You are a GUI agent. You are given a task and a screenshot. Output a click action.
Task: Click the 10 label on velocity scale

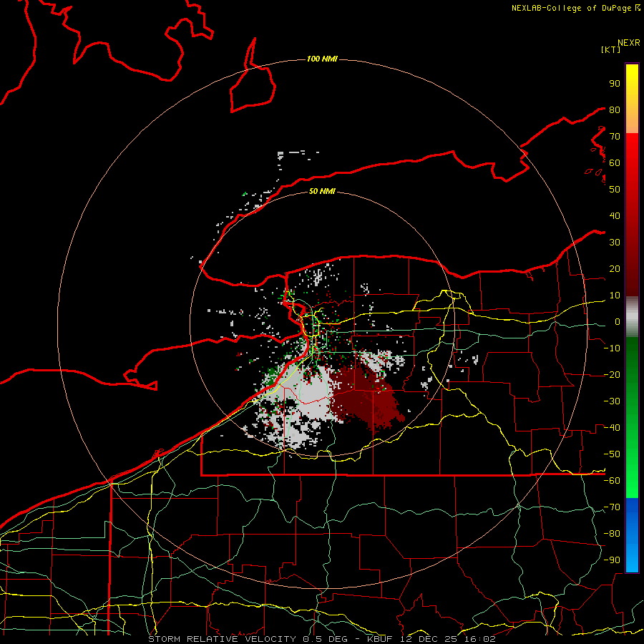tap(615, 296)
